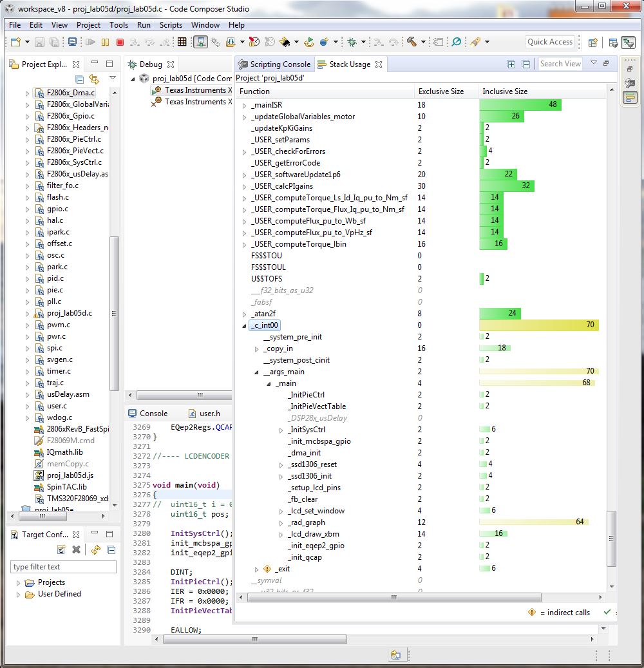This screenshot has height=668, width=644.
Task: Toggle the highlighted view button in main toolbar
Action: pyautogui.click(x=200, y=42)
